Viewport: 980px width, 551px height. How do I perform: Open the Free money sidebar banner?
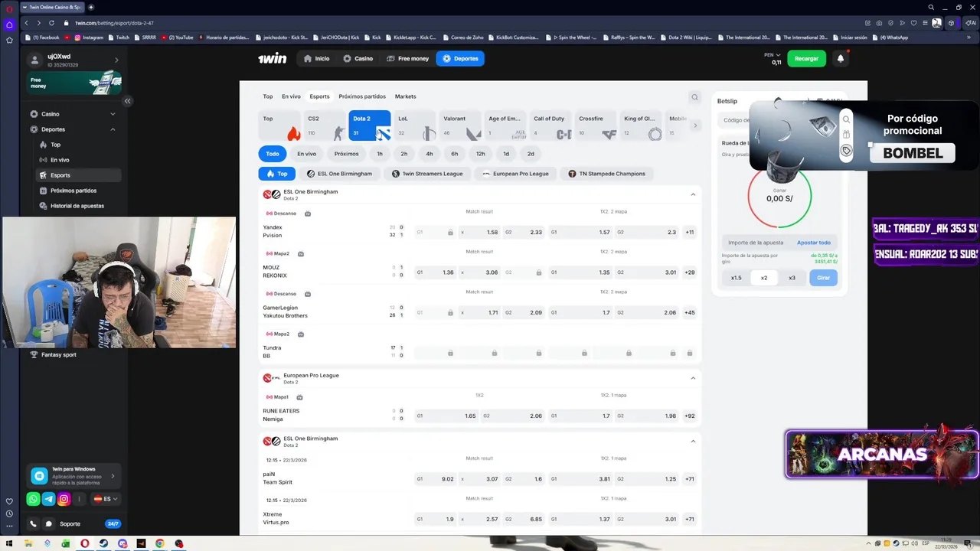pos(74,83)
